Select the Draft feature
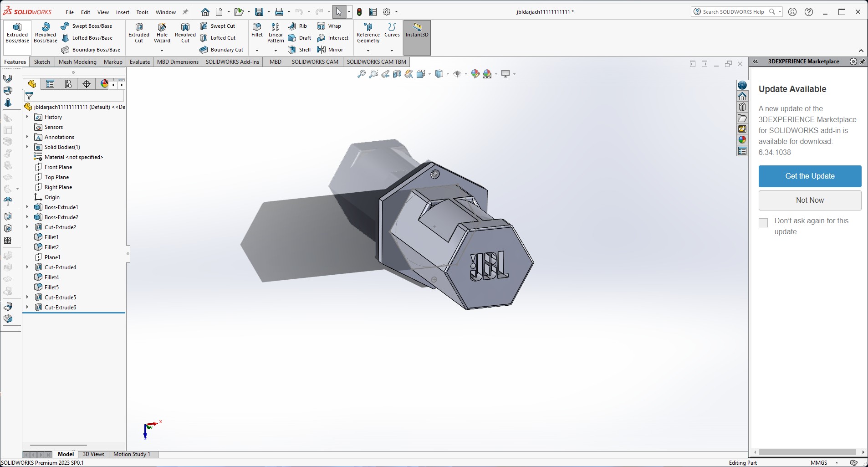 click(x=300, y=38)
